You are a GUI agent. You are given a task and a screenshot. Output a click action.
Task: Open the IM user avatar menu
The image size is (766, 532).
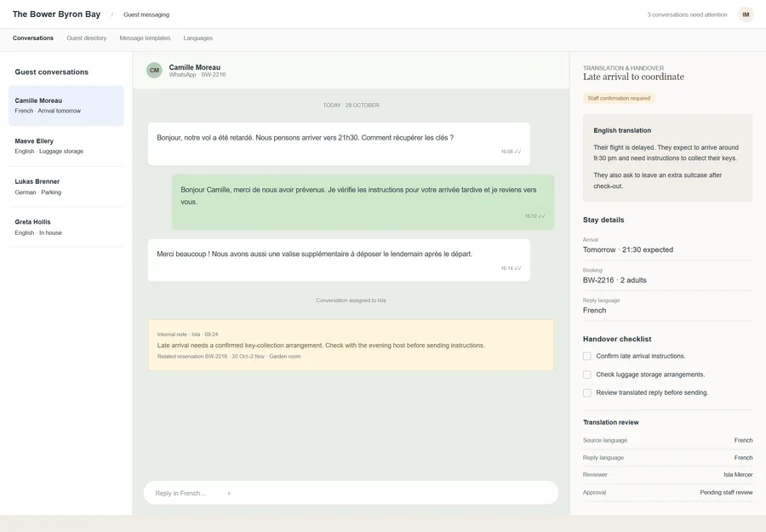746,14
